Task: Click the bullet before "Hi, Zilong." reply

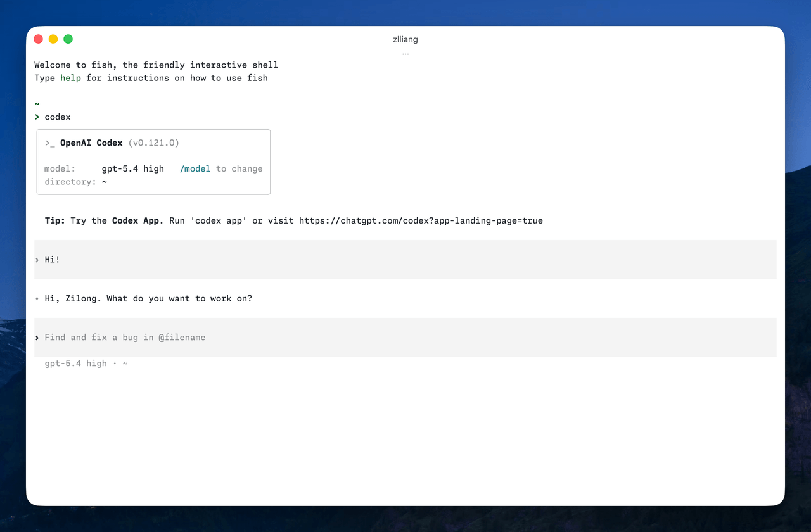Action: 37,298
